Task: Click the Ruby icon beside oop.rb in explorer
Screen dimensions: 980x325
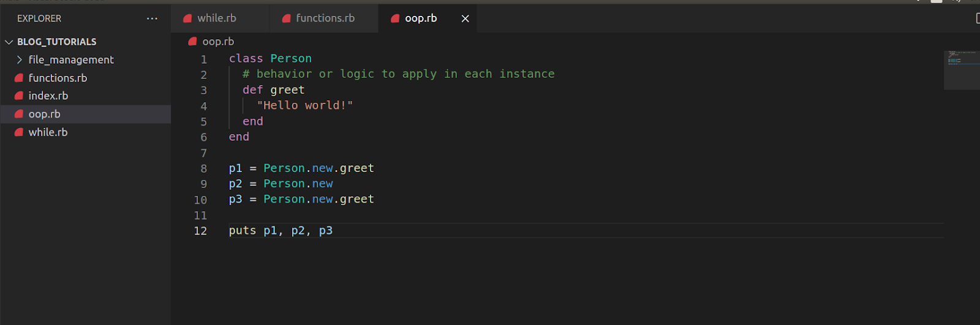Action: click(19, 114)
